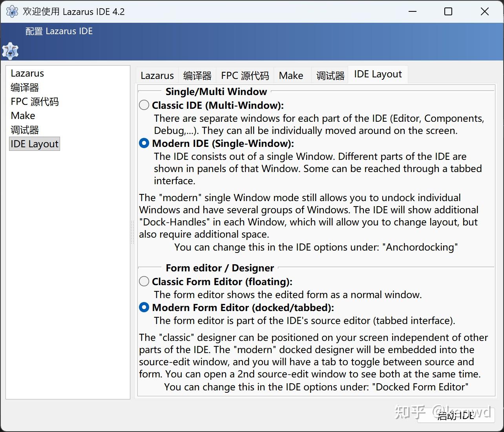Click the Lazarus cheetah icon in title bar
The height and width of the screenshot is (432, 504).
tap(12, 12)
